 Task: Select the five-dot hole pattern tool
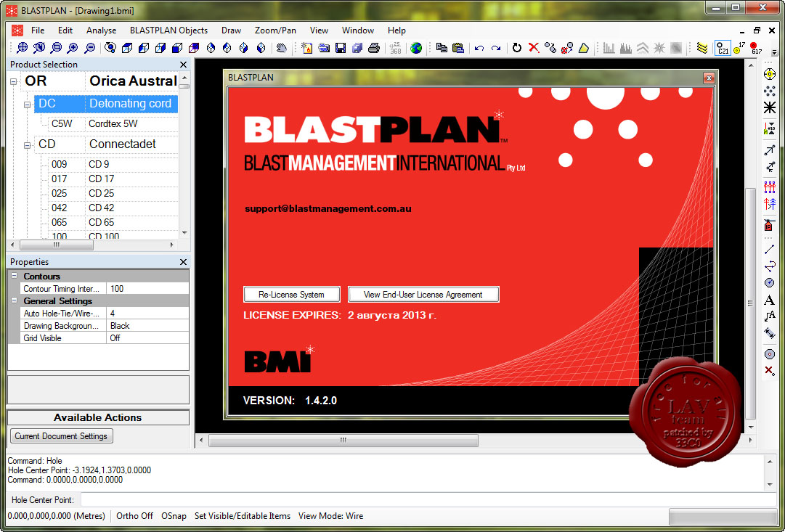pyautogui.click(x=770, y=91)
